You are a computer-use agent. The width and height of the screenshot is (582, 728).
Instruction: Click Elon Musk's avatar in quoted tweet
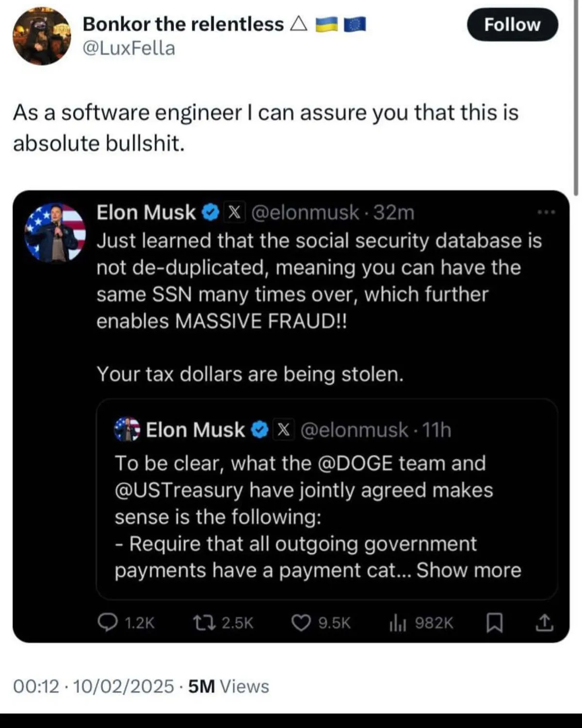point(55,233)
